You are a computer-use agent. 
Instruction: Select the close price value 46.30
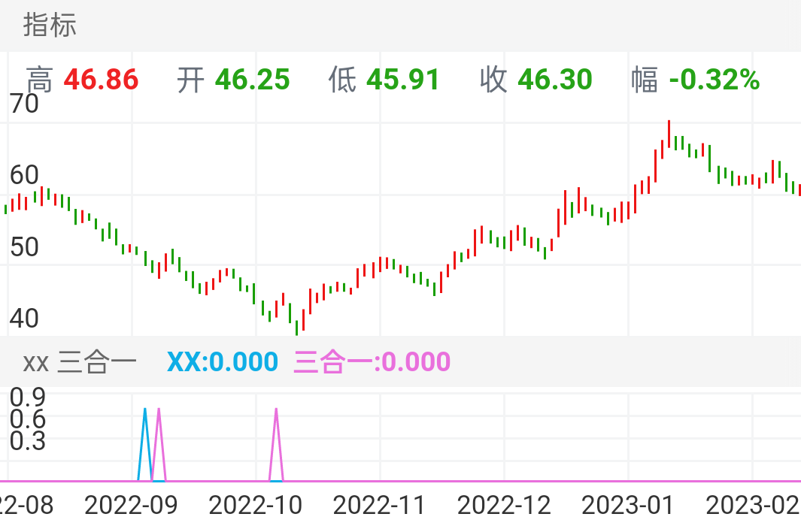pos(555,80)
